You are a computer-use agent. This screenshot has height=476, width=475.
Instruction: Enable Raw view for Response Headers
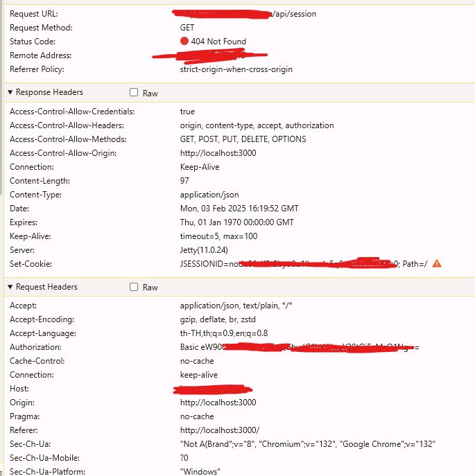pos(134,93)
